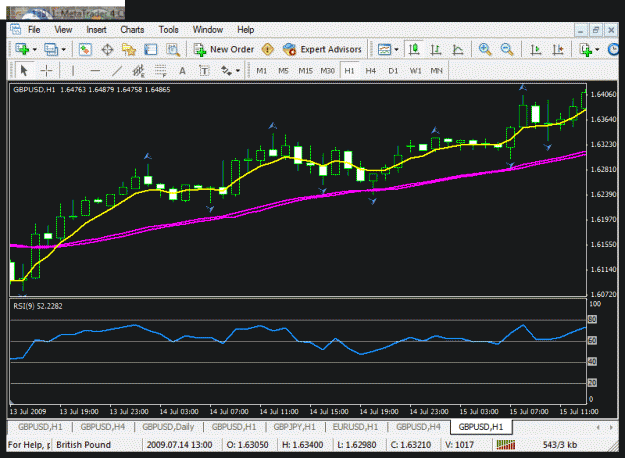
Task: Open the Tools menu
Action: [x=168, y=29]
